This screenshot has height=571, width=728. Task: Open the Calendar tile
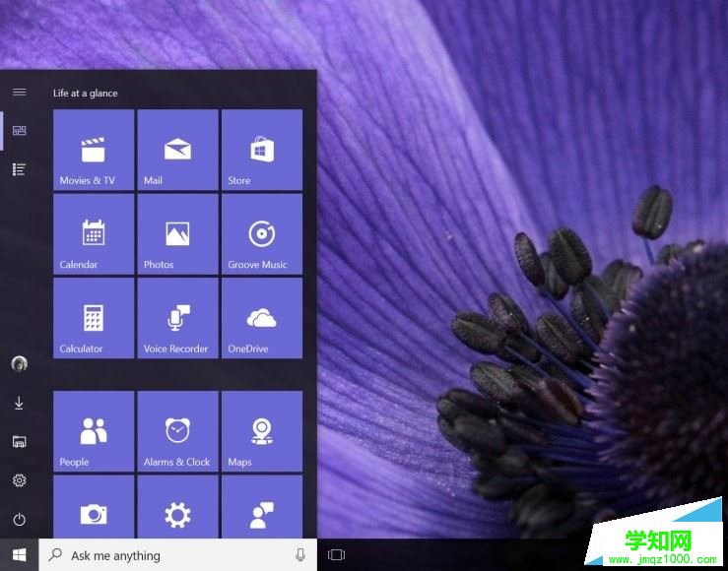[94, 234]
